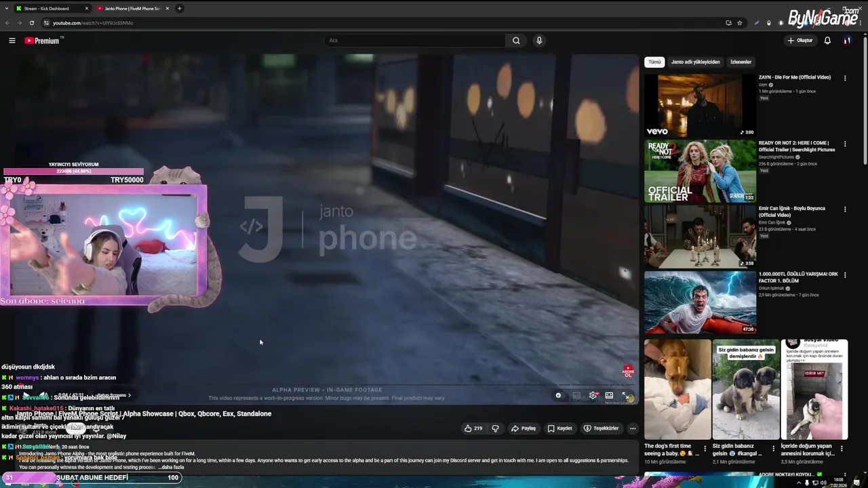Select the İzlenenler filter chip
The image size is (868, 488).
pos(741,62)
